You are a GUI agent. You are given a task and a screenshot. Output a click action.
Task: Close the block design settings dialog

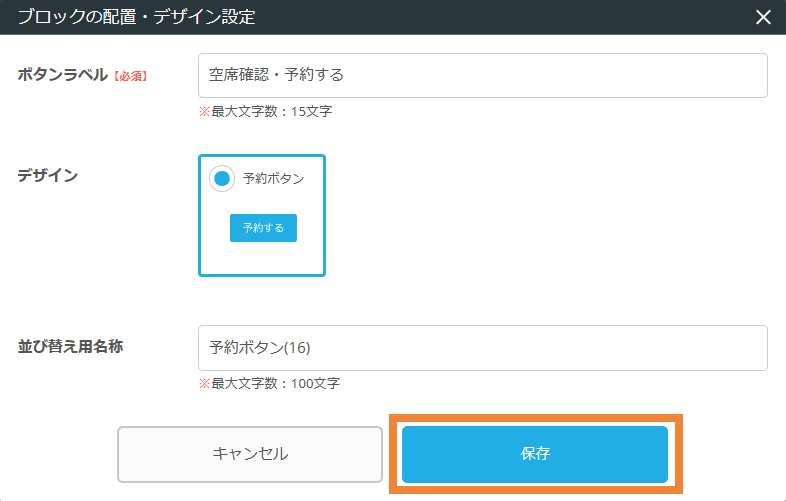pos(763,17)
